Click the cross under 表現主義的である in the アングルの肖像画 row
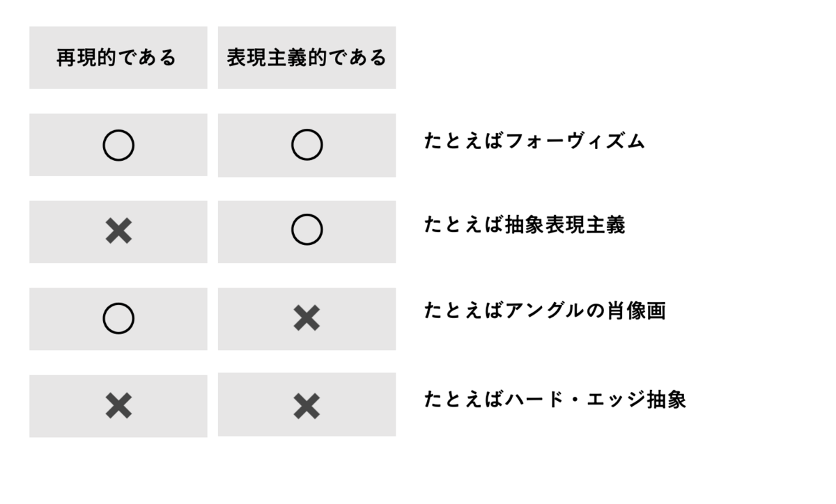 click(x=307, y=319)
